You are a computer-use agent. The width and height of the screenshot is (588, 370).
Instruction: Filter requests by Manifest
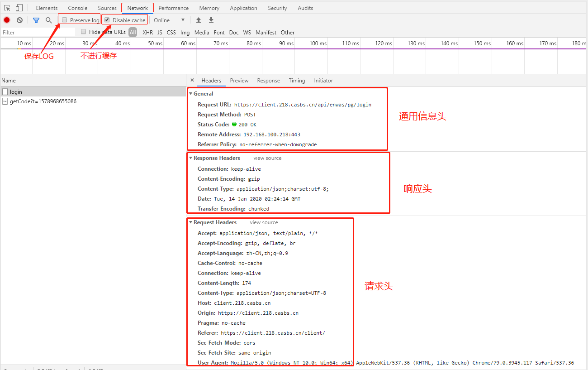[266, 32]
